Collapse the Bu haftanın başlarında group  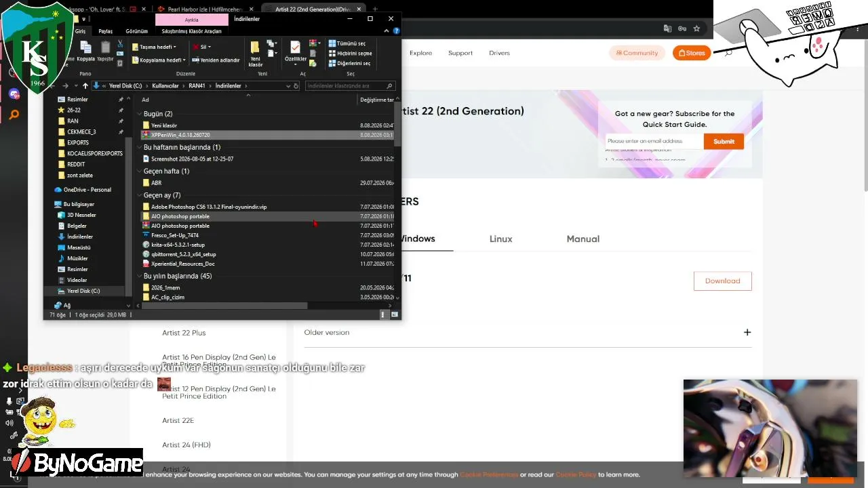(x=139, y=147)
